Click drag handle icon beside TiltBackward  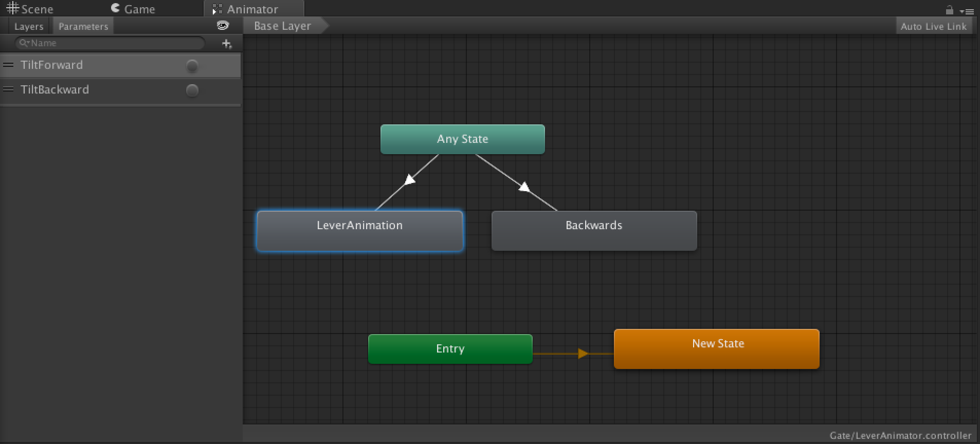(x=8, y=90)
